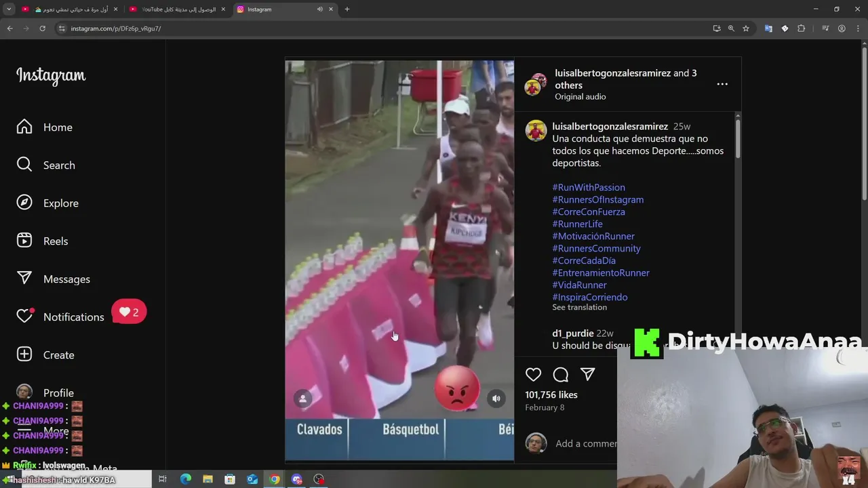Open the #RunnersCommunity hashtag
Screen dimensions: 868x488
click(596, 248)
